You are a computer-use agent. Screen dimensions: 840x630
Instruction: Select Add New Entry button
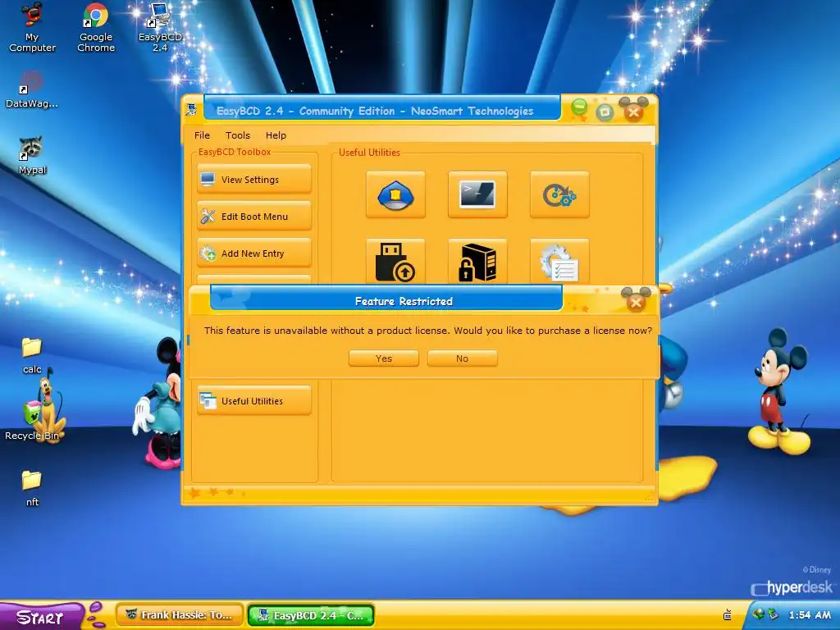[x=254, y=253]
